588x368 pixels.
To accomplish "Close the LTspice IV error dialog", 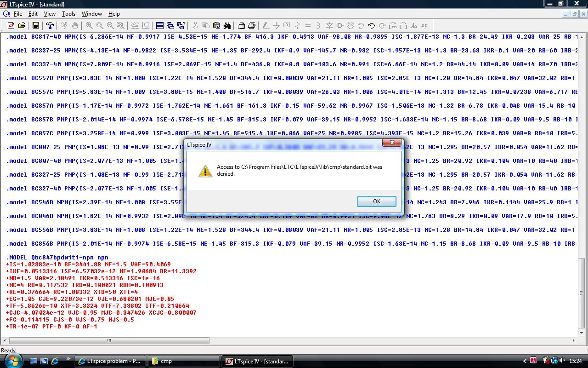I will (x=392, y=143).
